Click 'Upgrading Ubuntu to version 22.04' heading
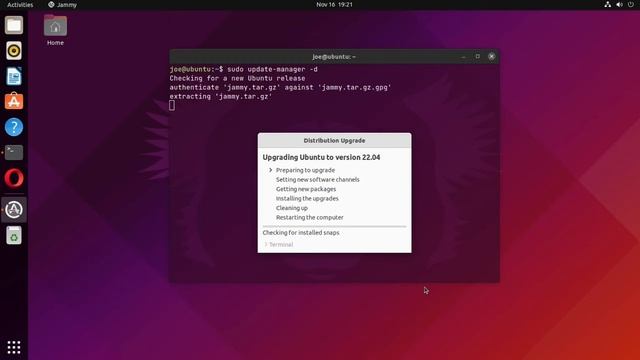640x360 pixels. [x=321, y=158]
